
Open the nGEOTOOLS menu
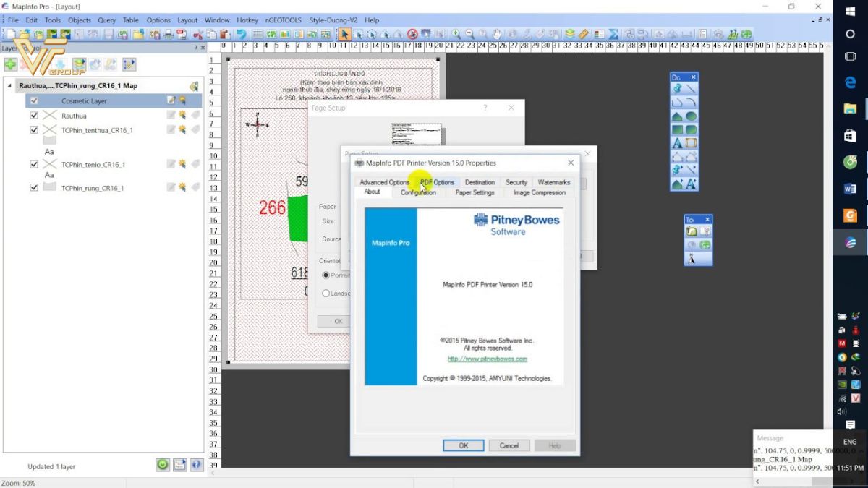pos(283,20)
